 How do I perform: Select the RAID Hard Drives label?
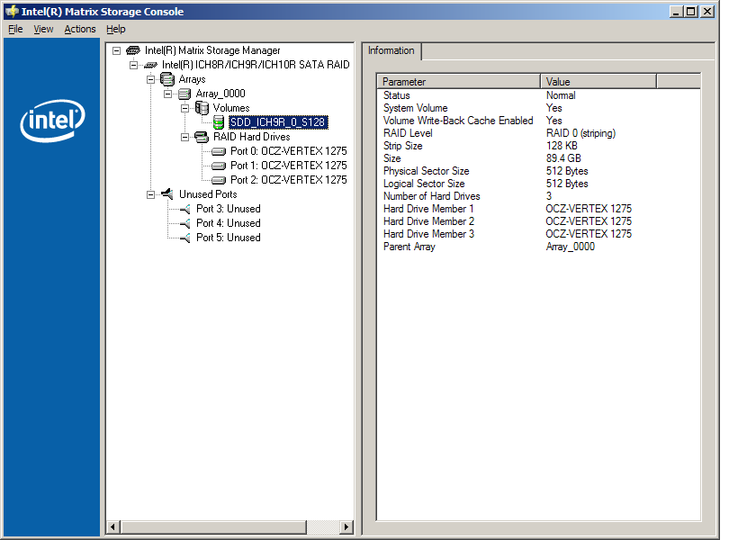pyautogui.click(x=252, y=137)
